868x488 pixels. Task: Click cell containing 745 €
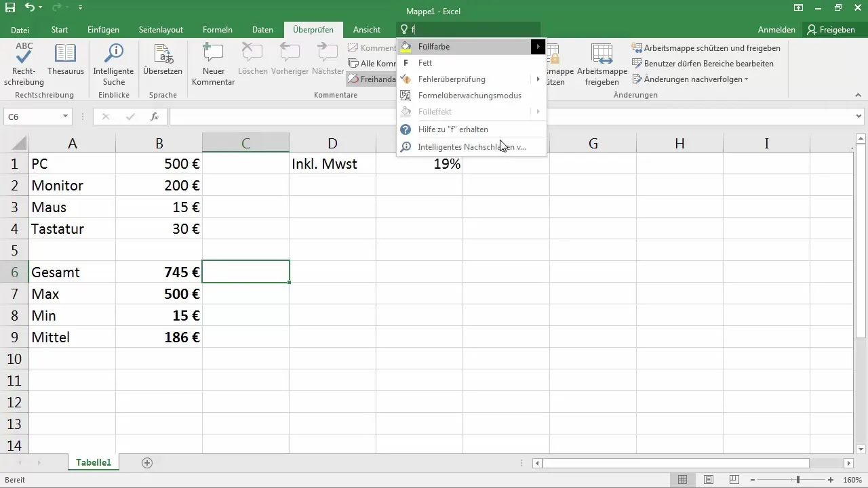pos(159,272)
